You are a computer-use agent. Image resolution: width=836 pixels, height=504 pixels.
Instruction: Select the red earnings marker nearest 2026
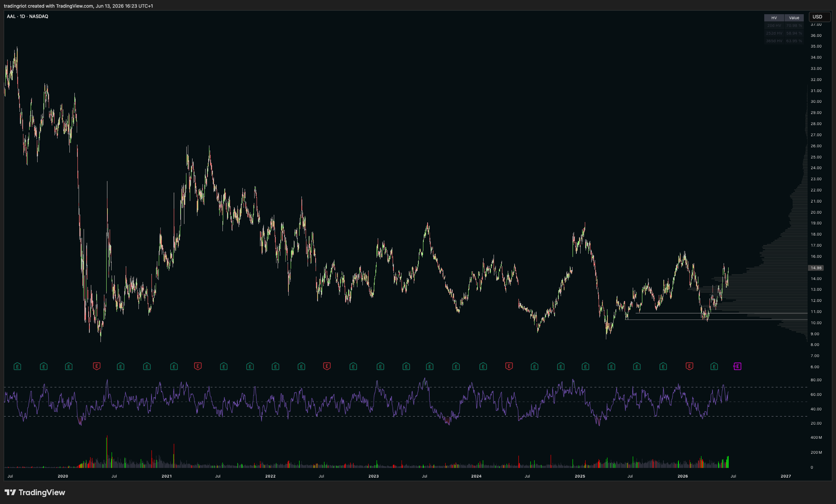[x=689, y=367]
